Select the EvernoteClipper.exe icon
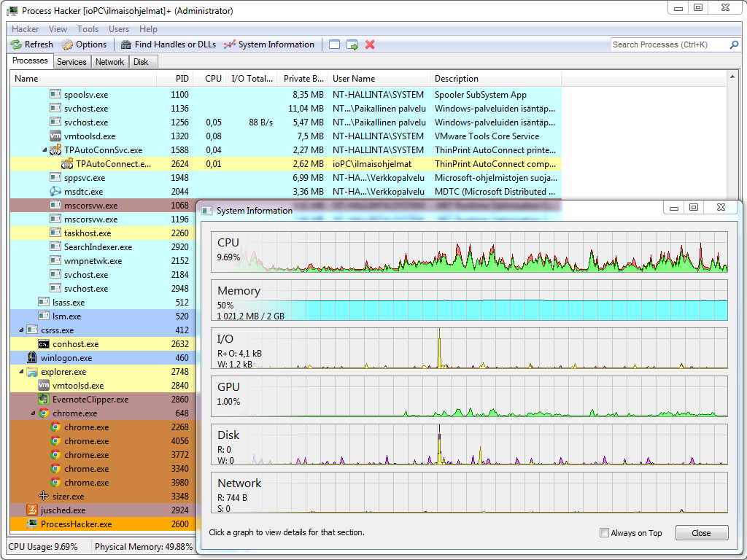 pos(44,399)
